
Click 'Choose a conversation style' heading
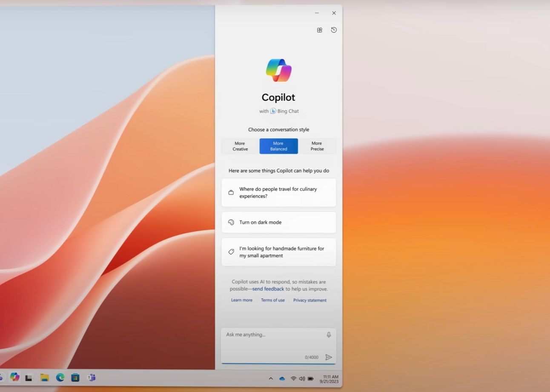(279, 129)
